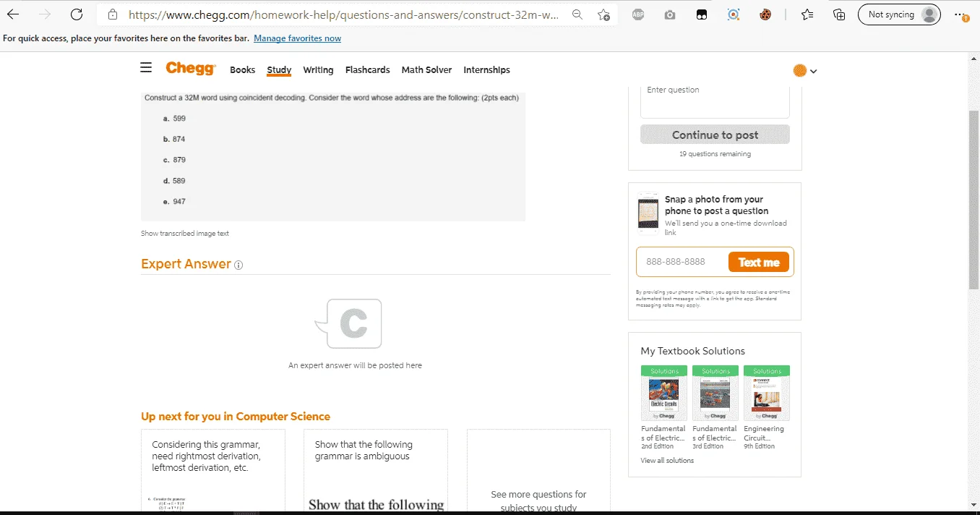Open the Books menu
Viewport: 980px width, 515px height.
click(242, 70)
